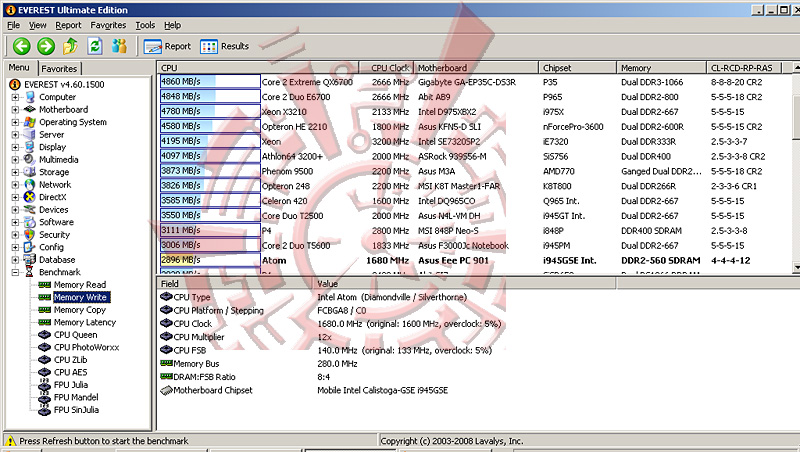The height and width of the screenshot is (452, 800).
Task: Click the results list scrollbar down arrow
Action: pyautogui.click(x=796, y=267)
